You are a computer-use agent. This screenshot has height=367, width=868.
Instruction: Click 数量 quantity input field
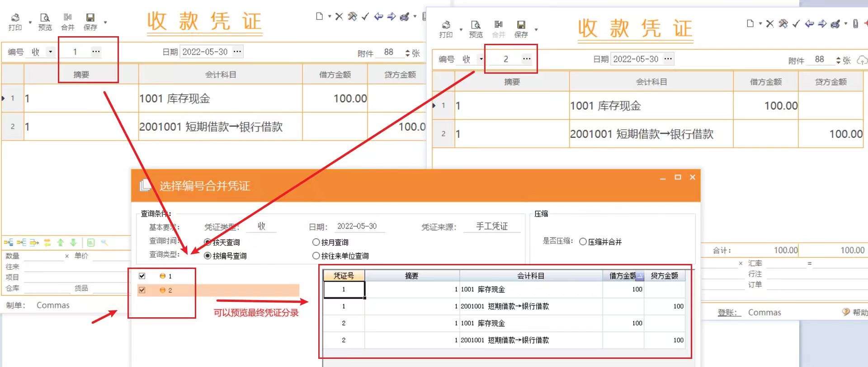point(43,256)
